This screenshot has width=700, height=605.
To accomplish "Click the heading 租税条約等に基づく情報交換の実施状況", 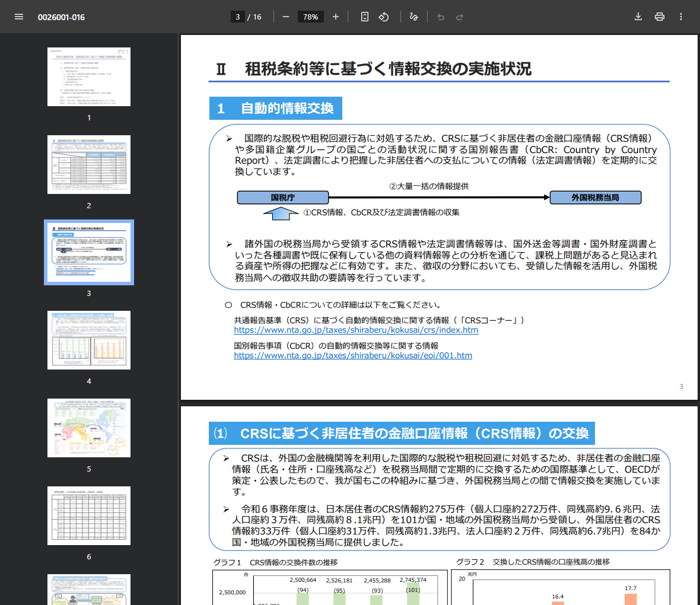I will (x=388, y=69).
